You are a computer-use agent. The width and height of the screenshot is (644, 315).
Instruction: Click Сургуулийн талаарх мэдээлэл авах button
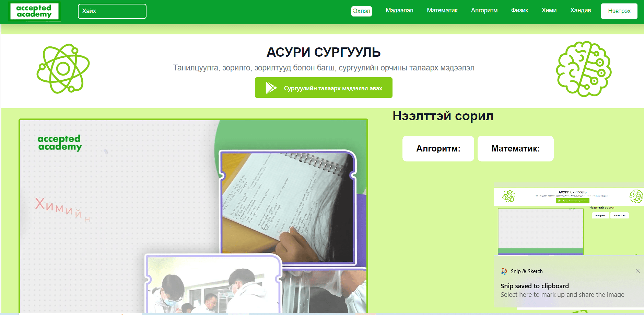(324, 88)
